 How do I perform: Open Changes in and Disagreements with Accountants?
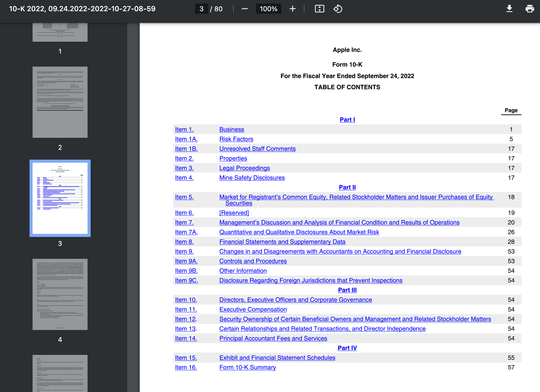[x=340, y=251]
